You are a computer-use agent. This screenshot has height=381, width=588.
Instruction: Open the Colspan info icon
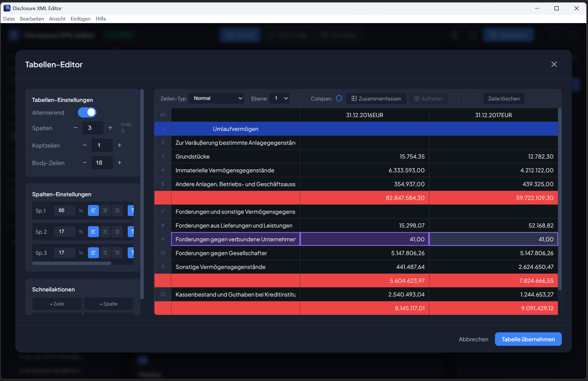point(339,99)
